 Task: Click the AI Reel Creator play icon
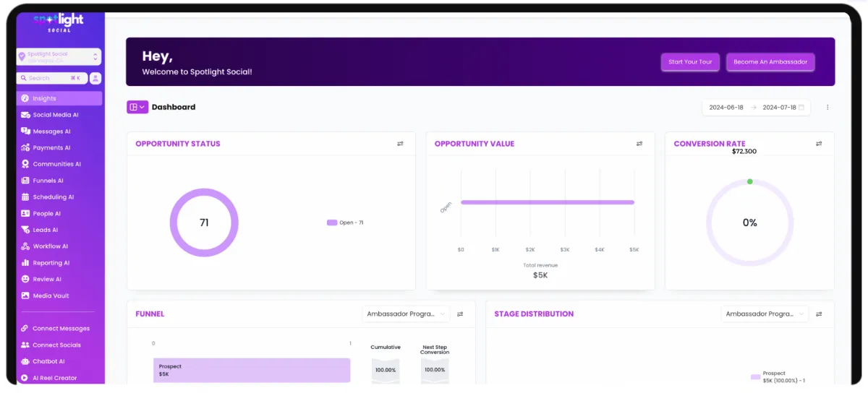25,378
